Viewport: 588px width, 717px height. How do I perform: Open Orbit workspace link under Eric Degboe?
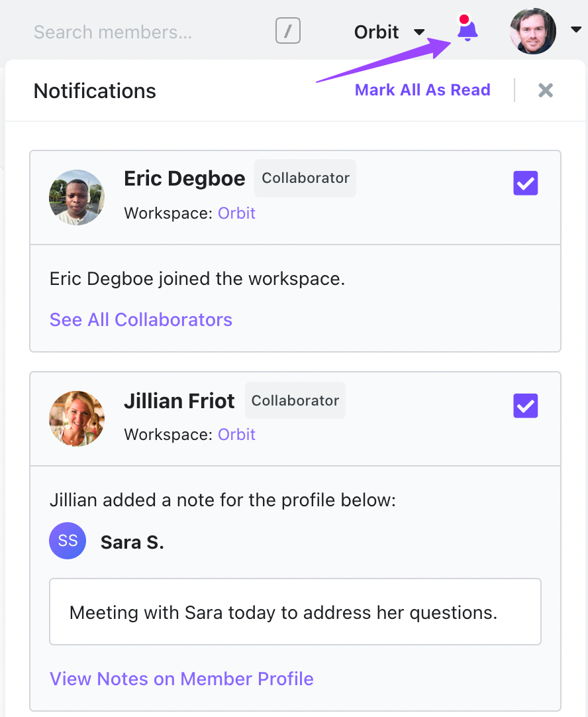(x=236, y=213)
